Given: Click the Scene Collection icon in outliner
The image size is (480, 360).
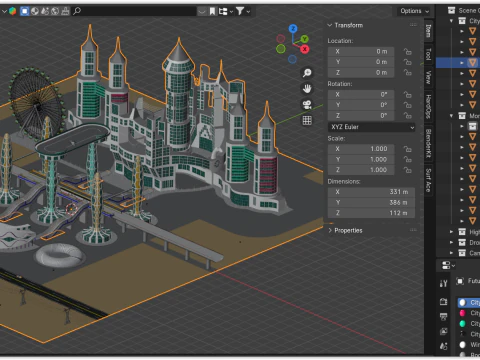Looking at the screenshot, I should click(x=451, y=10).
